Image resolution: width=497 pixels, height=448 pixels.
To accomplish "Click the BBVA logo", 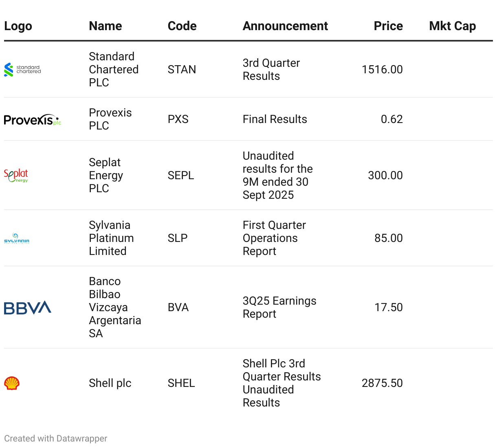I will 28,307.
